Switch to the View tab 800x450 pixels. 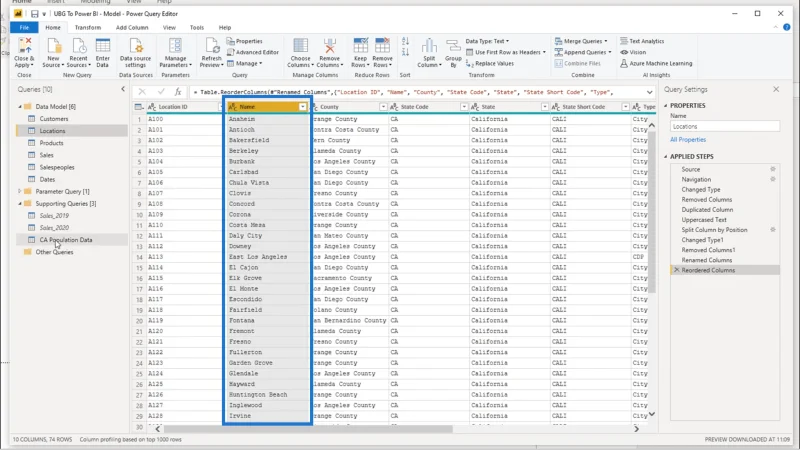pyautogui.click(x=169, y=28)
